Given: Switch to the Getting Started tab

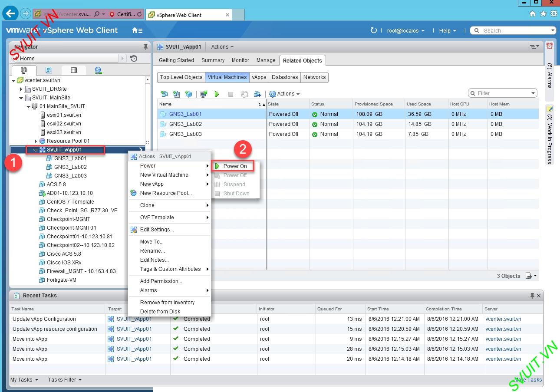Looking at the screenshot, I should (x=176, y=60).
